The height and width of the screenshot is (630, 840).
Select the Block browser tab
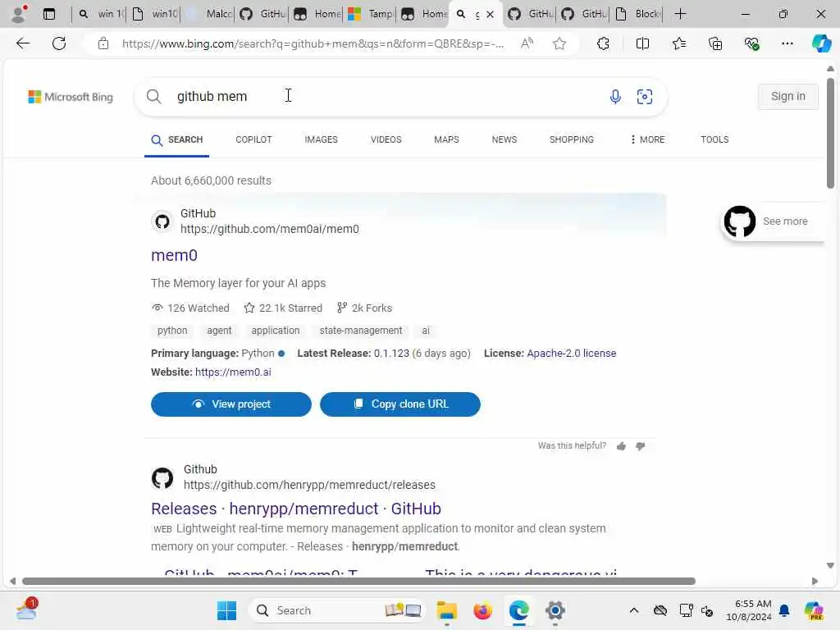637,14
